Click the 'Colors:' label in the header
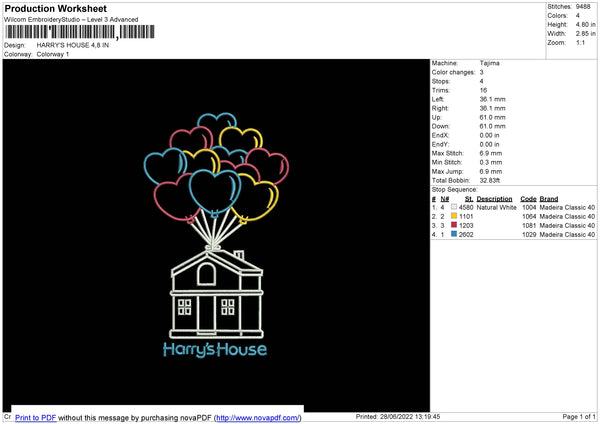This screenshot has height=424, width=600. (x=557, y=16)
